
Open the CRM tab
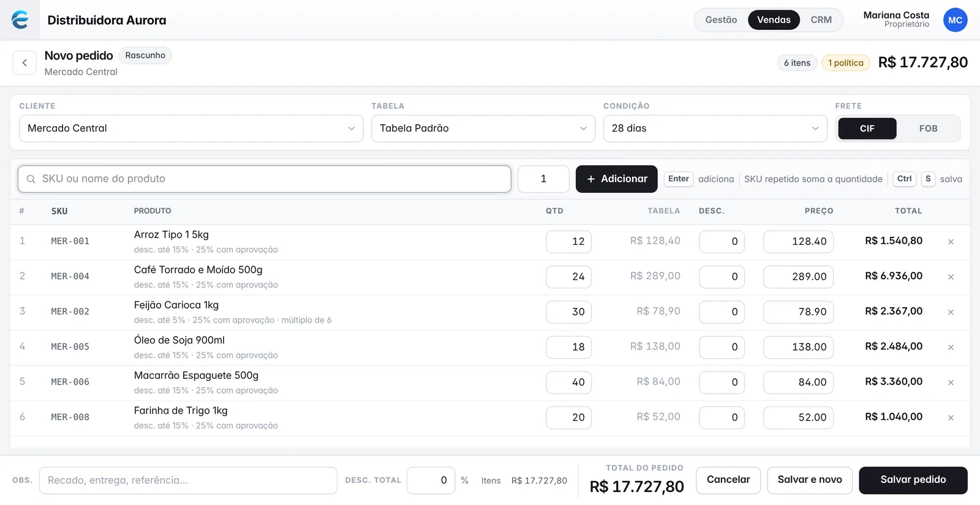coord(821,20)
